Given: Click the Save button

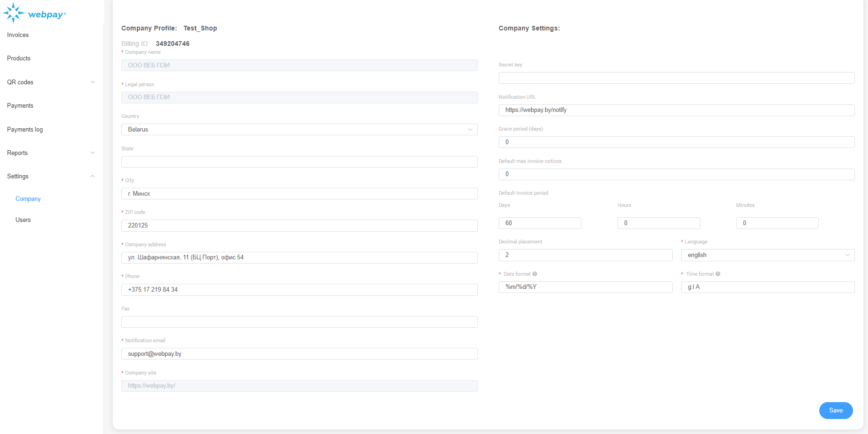Looking at the screenshot, I should click(x=836, y=410).
